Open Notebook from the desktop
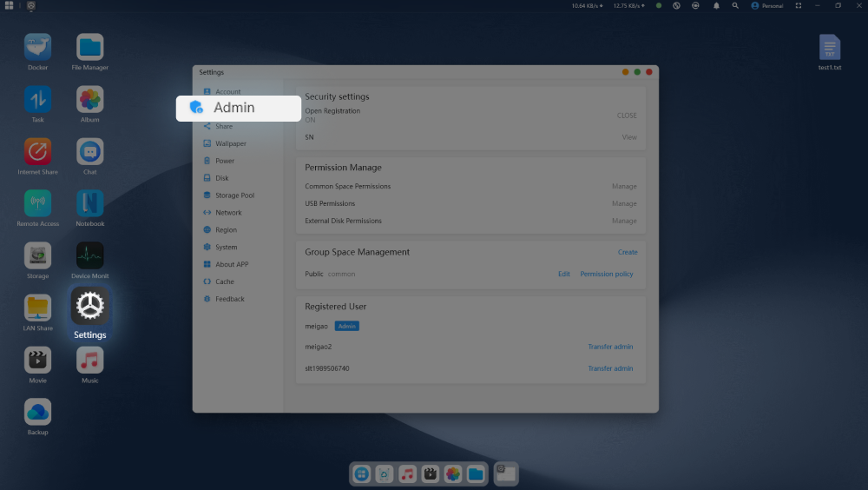868x490 pixels. 89,204
